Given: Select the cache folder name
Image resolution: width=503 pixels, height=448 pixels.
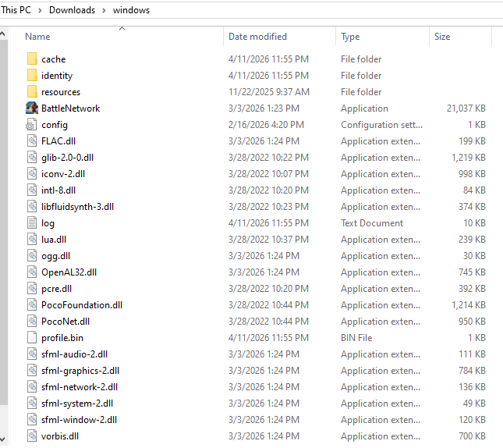Looking at the screenshot, I should click(x=54, y=59).
